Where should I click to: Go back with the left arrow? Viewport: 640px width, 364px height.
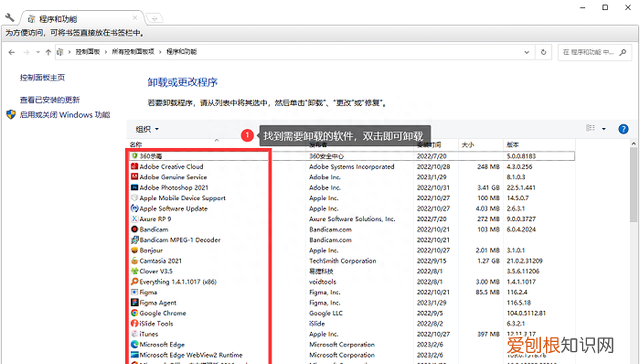pos(12,52)
